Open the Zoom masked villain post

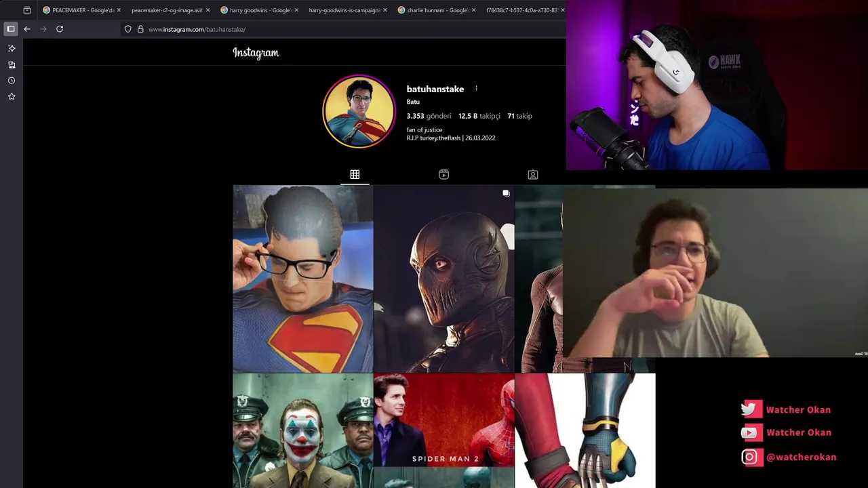point(444,279)
